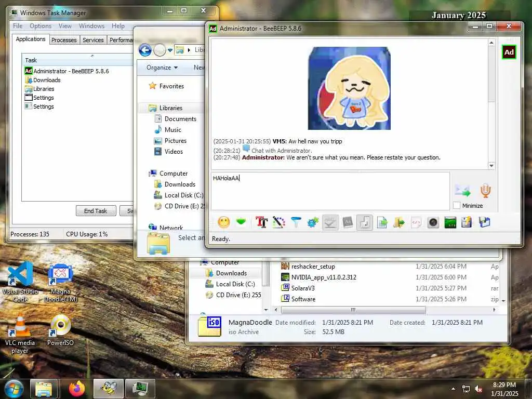The height and width of the screenshot is (399, 532).
Task: Click the green terminal-style icon in BeeBEEP toolbar
Action: click(450, 222)
